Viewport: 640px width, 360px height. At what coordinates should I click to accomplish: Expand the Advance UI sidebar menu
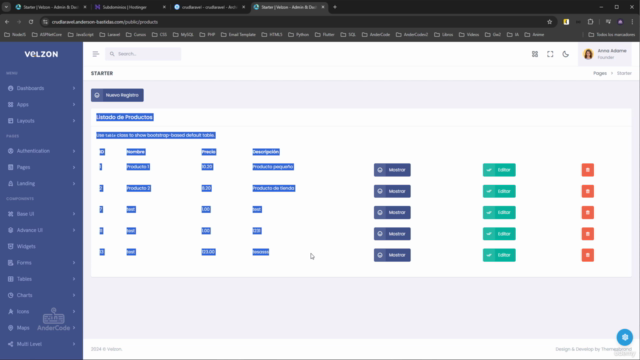tap(41, 230)
